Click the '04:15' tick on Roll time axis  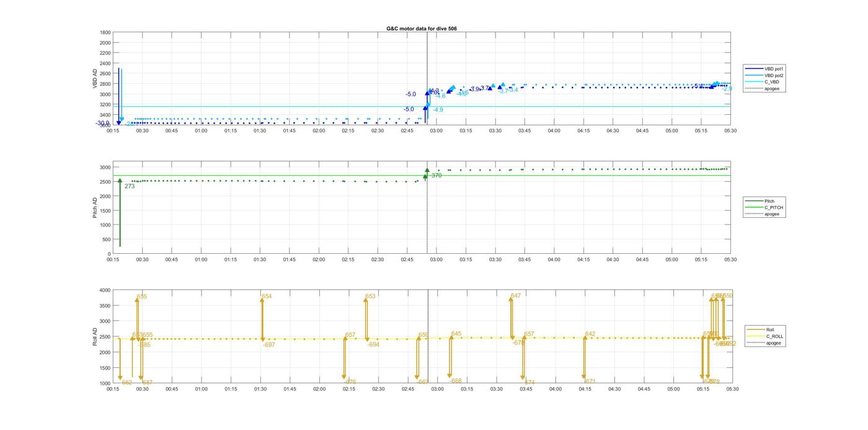coord(585,389)
